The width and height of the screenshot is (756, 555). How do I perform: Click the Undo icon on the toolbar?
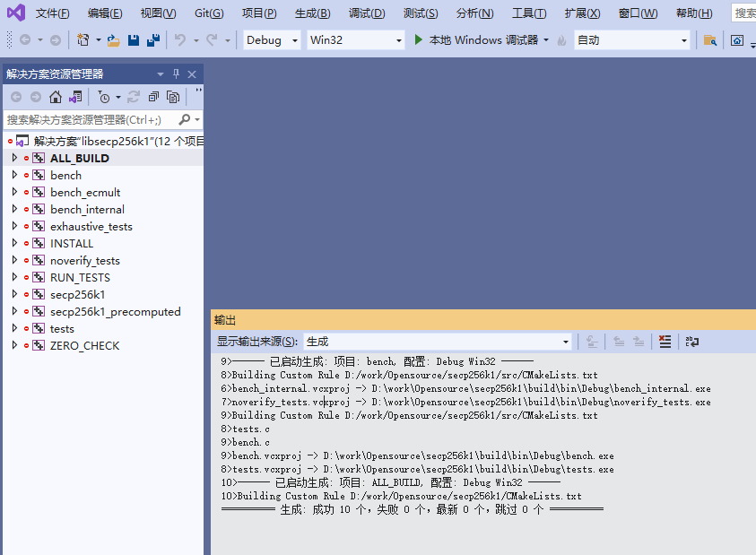[x=182, y=39]
